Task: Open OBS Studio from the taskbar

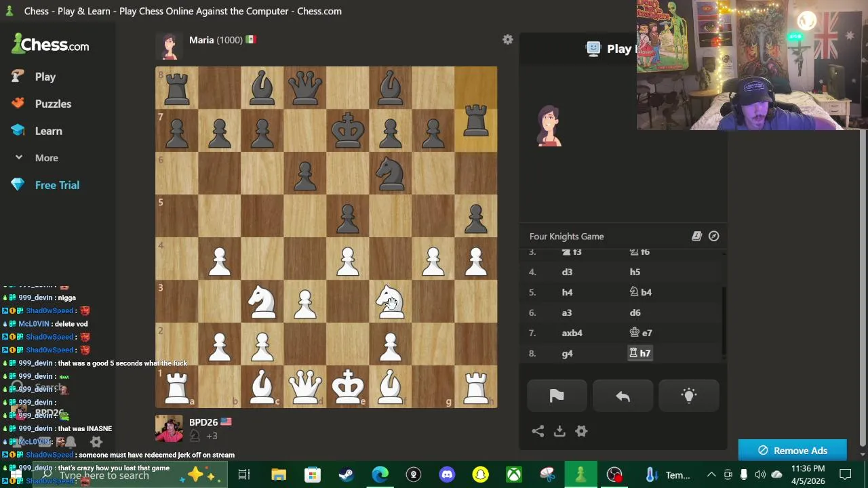Action: coord(614,474)
